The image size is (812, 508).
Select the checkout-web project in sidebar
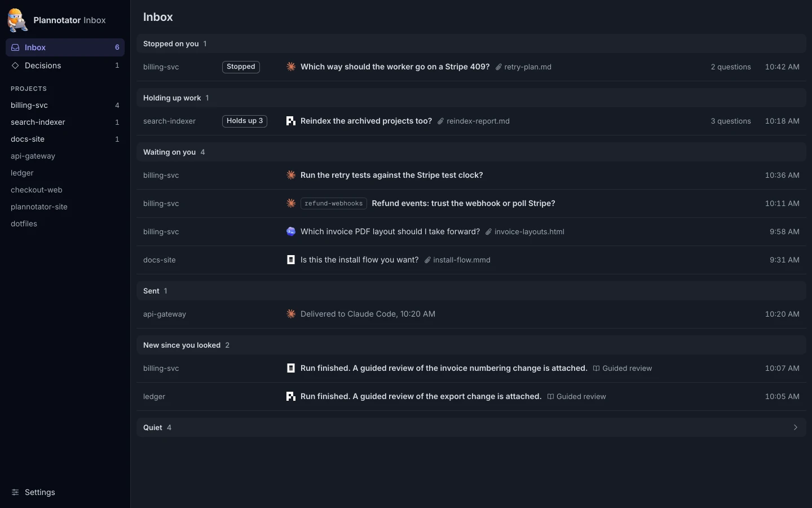click(65, 190)
